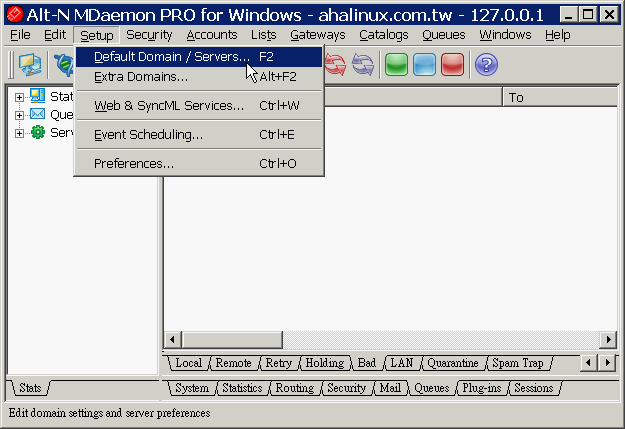The height and width of the screenshot is (429, 625).
Task: Click the blue square toolbar button
Action: click(x=425, y=65)
